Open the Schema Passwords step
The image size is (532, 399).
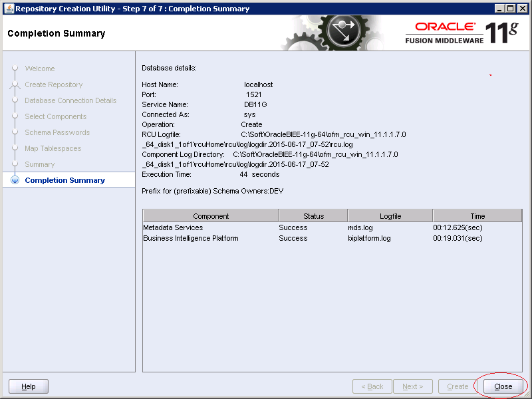point(57,132)
